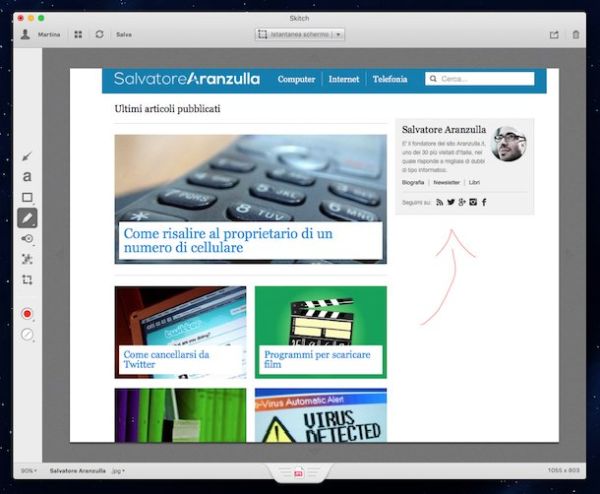Click the Salvatore Aranzulla file name field
Viewport: 600px width, 494px height.
78,470
